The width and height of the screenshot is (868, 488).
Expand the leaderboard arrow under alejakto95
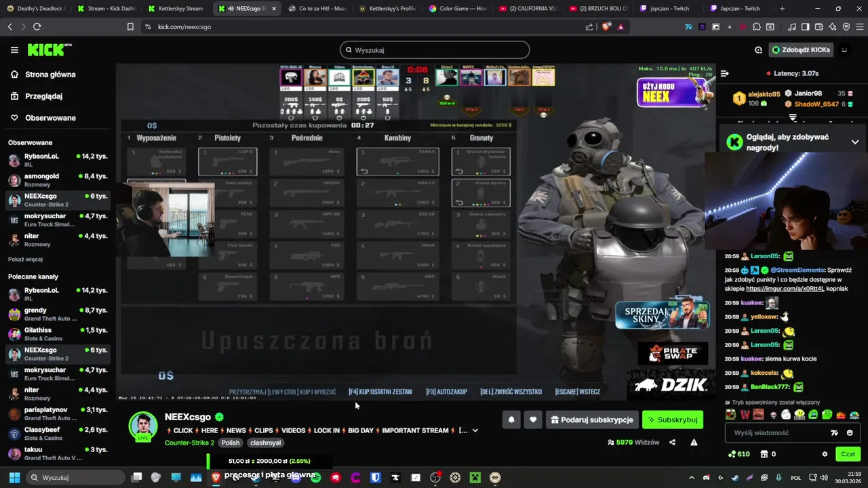[792, 117]
